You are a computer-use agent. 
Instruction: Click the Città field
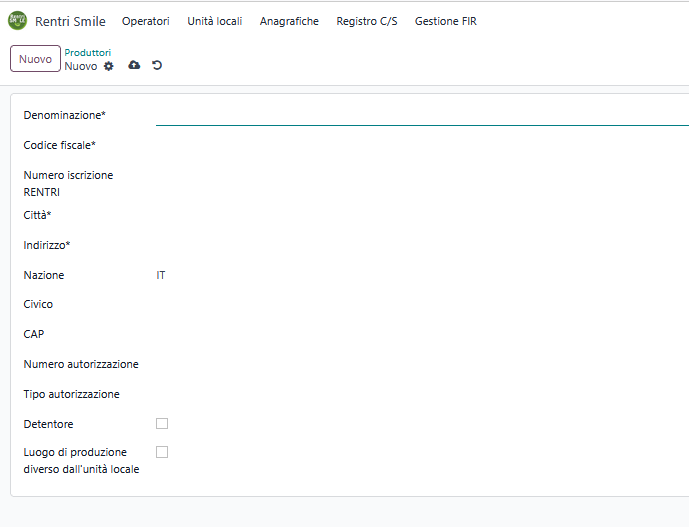coord(422,215)
